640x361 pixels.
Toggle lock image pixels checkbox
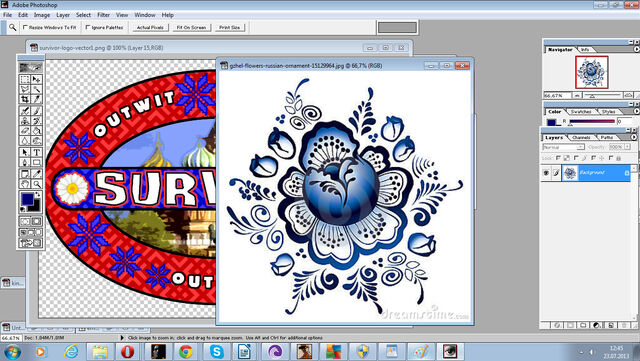(576, 158)
